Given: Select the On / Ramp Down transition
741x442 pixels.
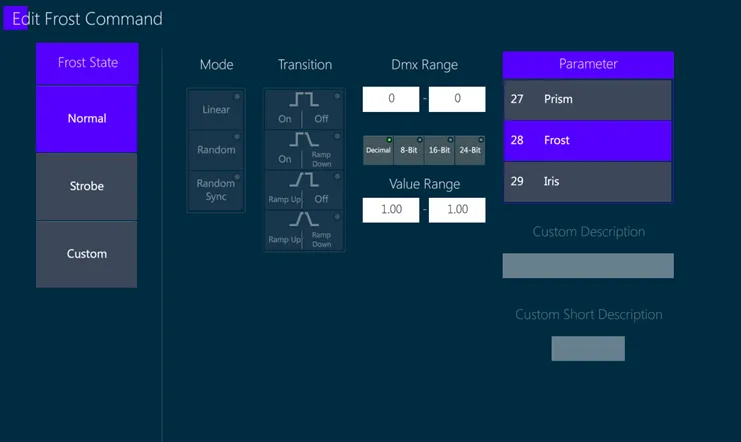Looking at the screenshot, I should (x=304, y=150).
